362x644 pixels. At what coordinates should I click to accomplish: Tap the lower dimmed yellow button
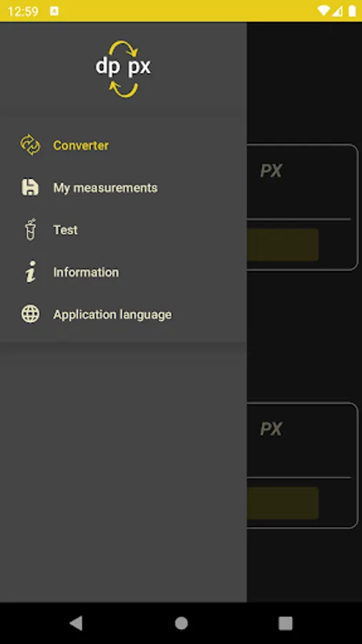pyautogui.click(x=283, y=503)
